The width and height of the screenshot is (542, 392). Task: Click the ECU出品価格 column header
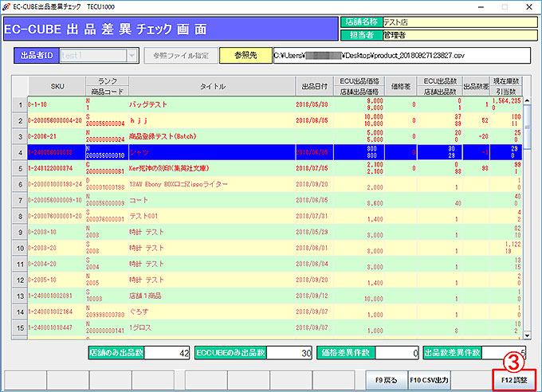tap(359, 81)
